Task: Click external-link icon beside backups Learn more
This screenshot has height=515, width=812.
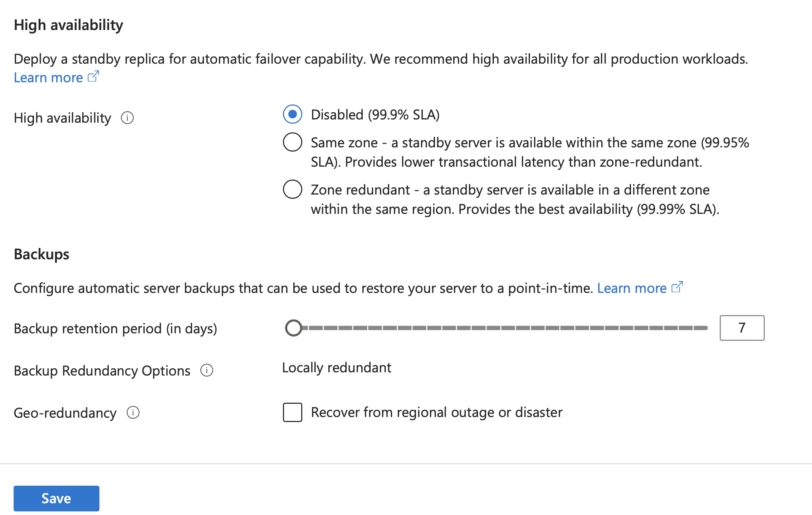Action: (677, 287)
